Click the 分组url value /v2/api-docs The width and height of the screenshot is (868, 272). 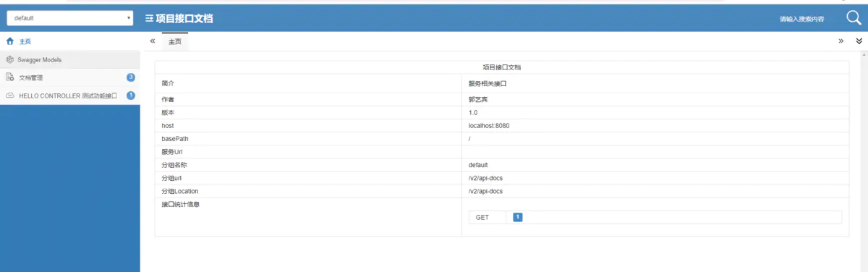pos(485,178)
